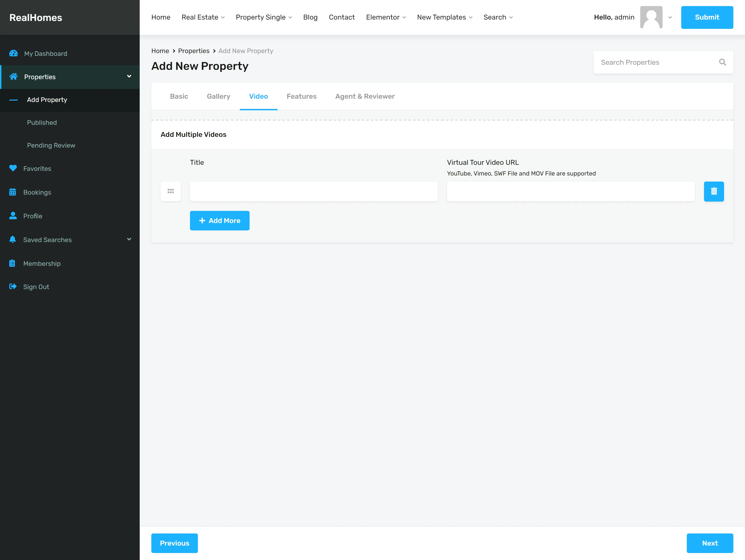Open the Real Estate dropdown menu
The image size is (745, 560).
(203, 17)
